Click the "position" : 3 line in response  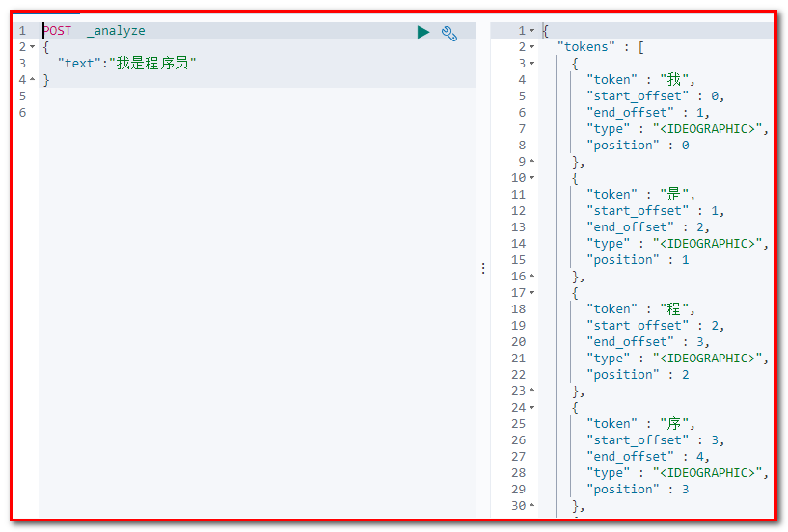(638, 490)
